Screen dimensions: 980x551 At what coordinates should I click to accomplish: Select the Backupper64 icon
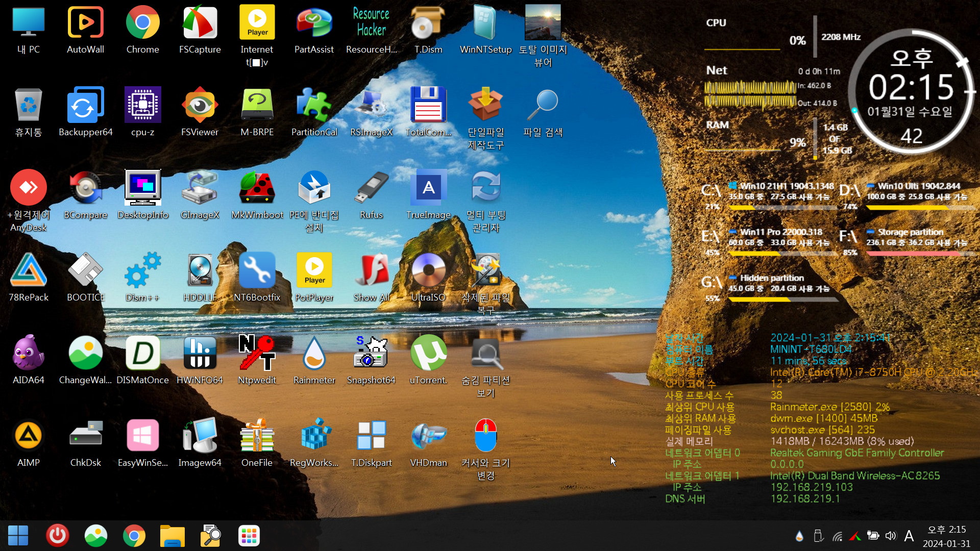(x=85, y=112)
